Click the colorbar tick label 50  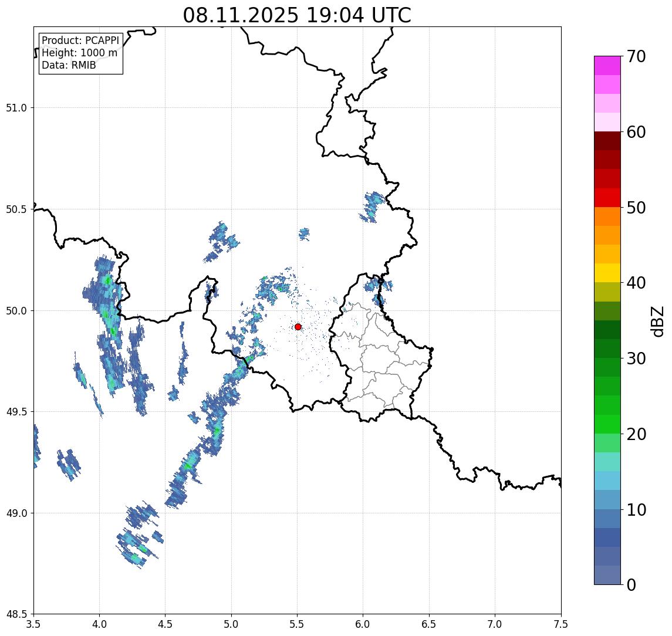pyautogui.click(x=636, y=208)
